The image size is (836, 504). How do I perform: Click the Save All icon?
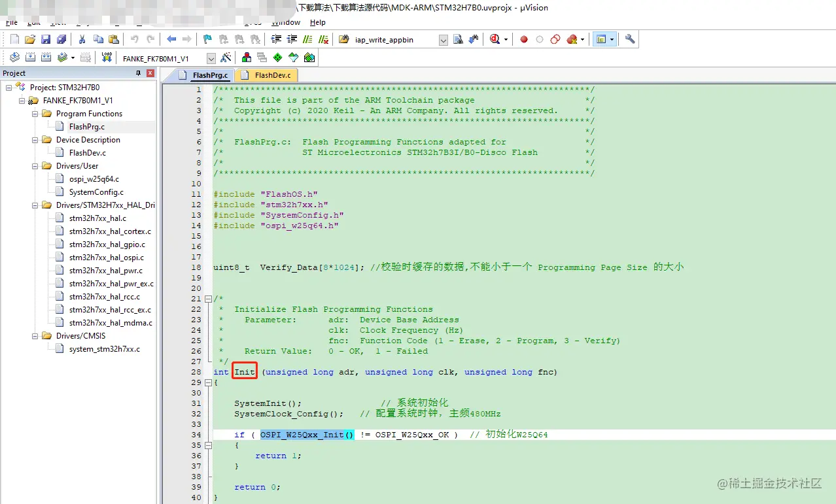point(61,39)
